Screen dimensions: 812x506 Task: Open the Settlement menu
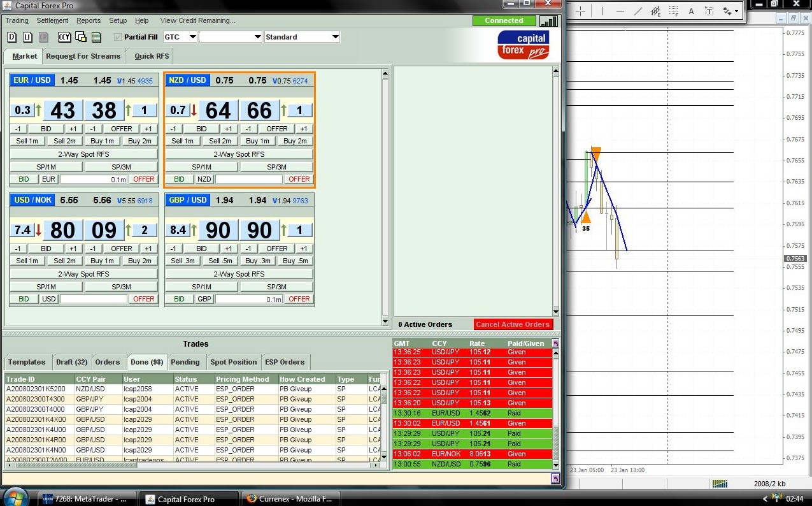[x=52, y=20]
